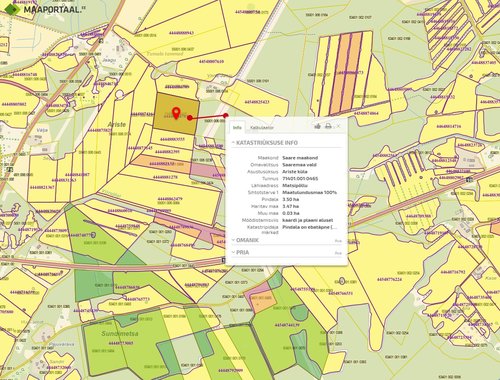Click parcel number 44540825423
Screen dimensions: 500x380
(257, 102)
